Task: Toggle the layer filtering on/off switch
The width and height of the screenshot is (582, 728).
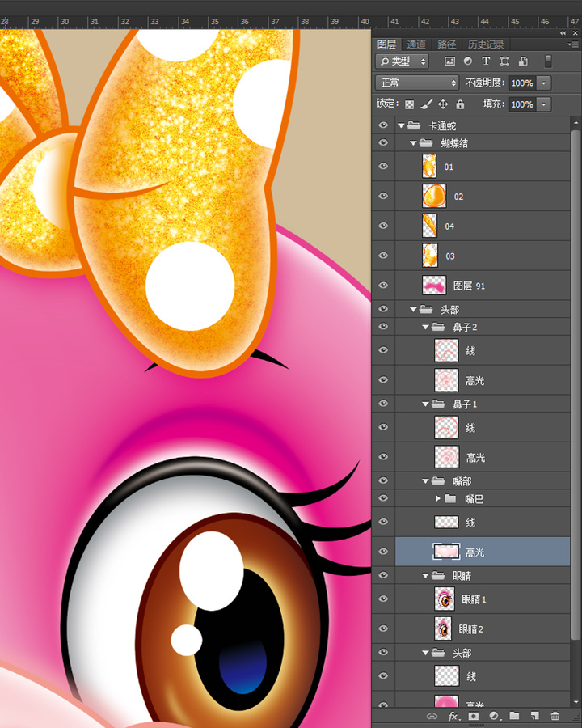Action: point(548,61)
